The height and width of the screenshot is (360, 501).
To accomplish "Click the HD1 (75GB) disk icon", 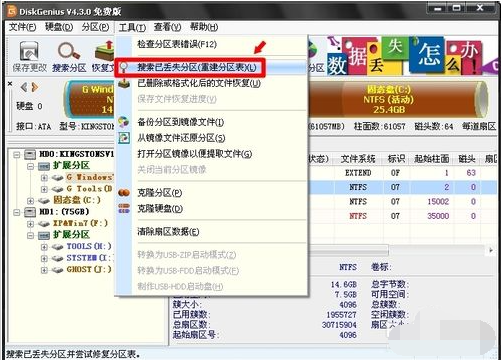I will click(x=30, y=212).
